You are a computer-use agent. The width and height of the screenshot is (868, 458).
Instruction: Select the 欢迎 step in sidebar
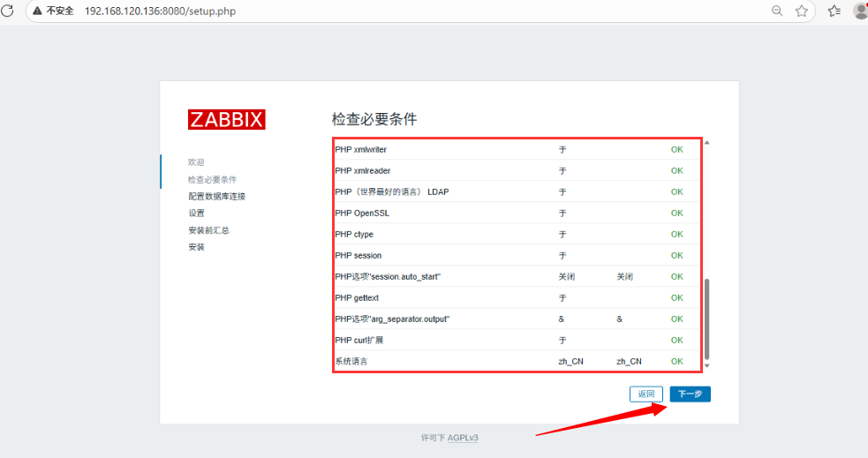(196, 162)
